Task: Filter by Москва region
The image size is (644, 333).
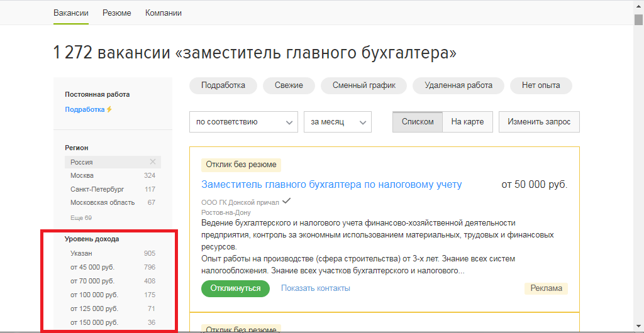Action: click(x=82, y=175)
